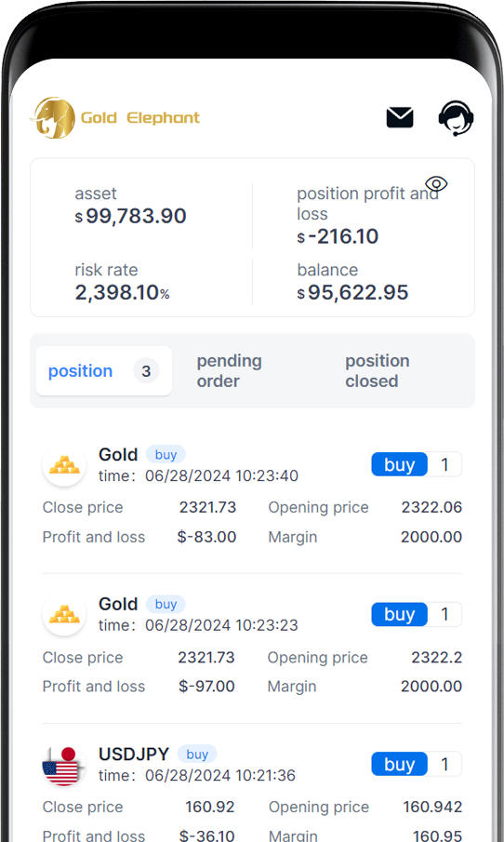Tap small buy tag beside first Gold

166,455
